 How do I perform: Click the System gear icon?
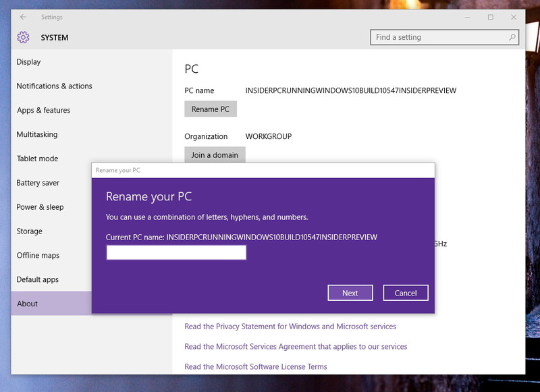point(23,37)
